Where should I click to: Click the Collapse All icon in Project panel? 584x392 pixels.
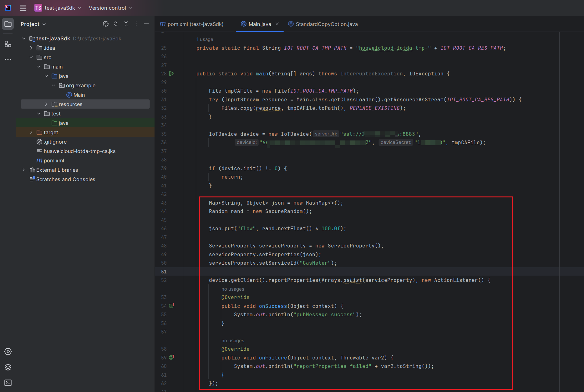point(126,24)
